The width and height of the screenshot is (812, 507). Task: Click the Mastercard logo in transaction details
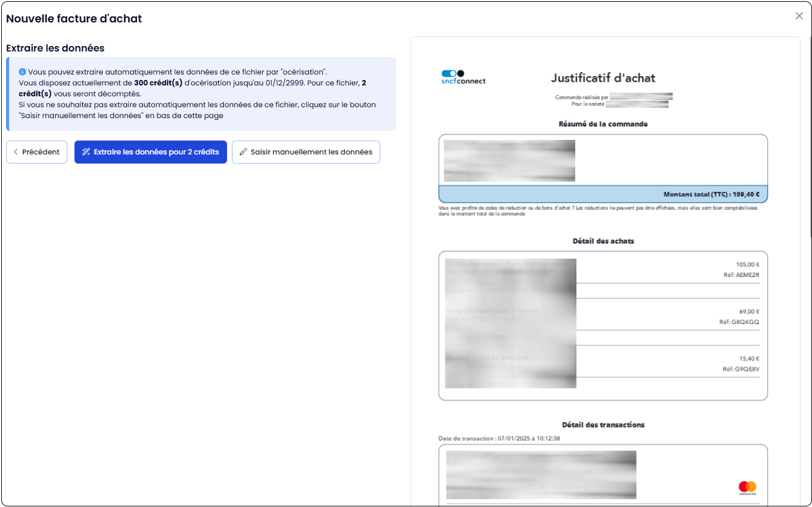[747, 486]
